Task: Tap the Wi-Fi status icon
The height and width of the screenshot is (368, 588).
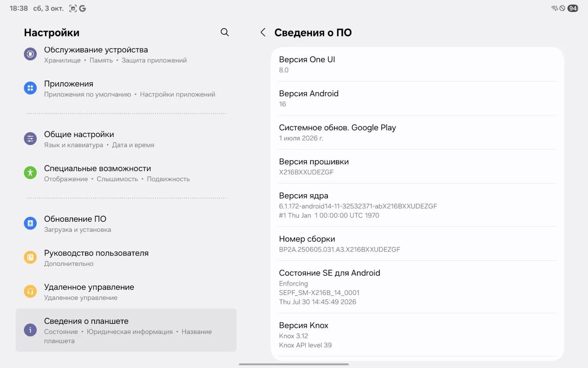Action: click(554, 8)
